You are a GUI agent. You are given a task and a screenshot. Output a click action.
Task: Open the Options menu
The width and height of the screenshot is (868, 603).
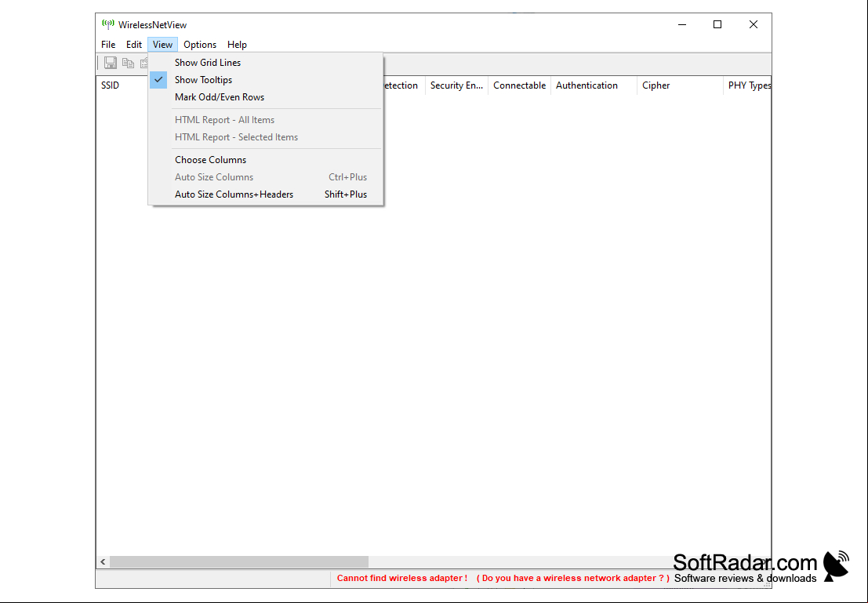[200, 44]
